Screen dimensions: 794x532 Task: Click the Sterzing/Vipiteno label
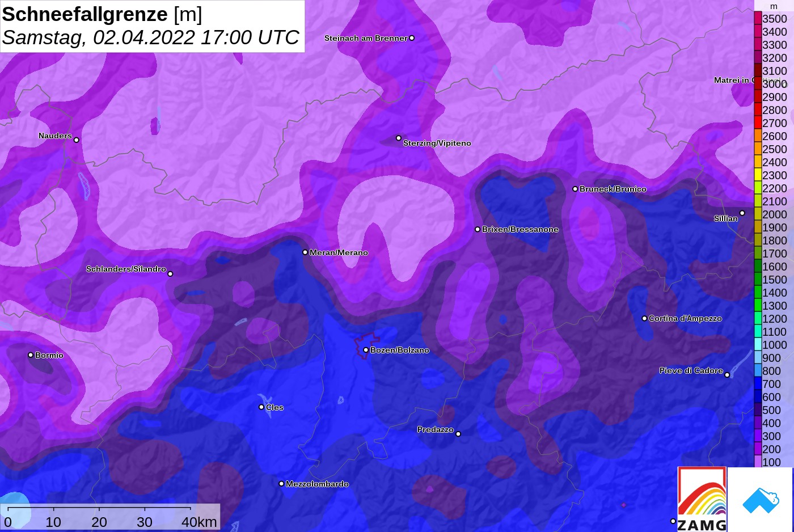(437, 143)
